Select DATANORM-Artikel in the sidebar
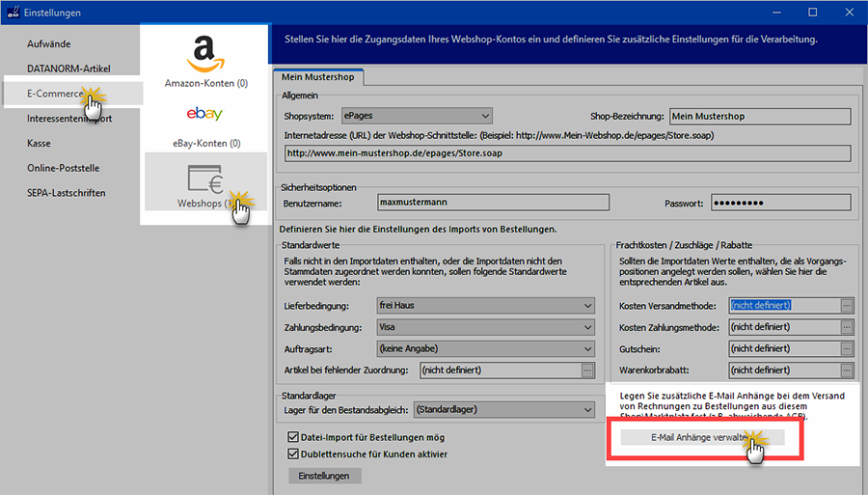This screenshot has height=495, width=868. click(68, 69)
